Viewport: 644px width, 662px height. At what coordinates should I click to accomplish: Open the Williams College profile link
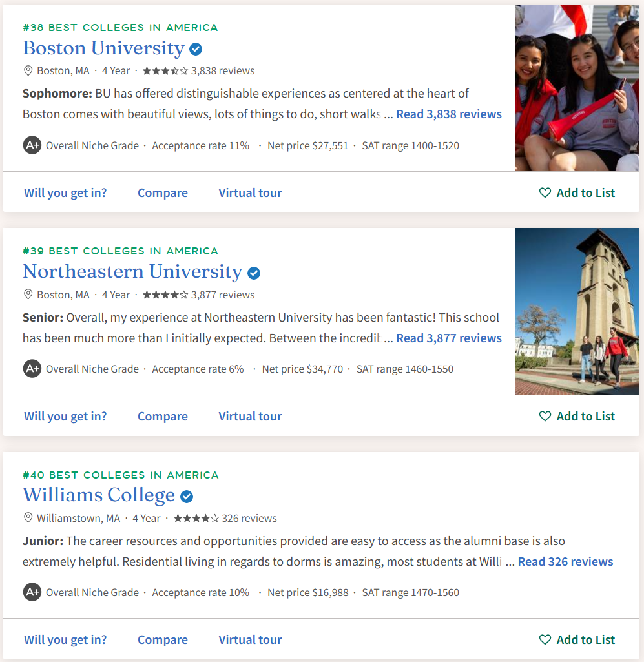[x=99, y=495]
